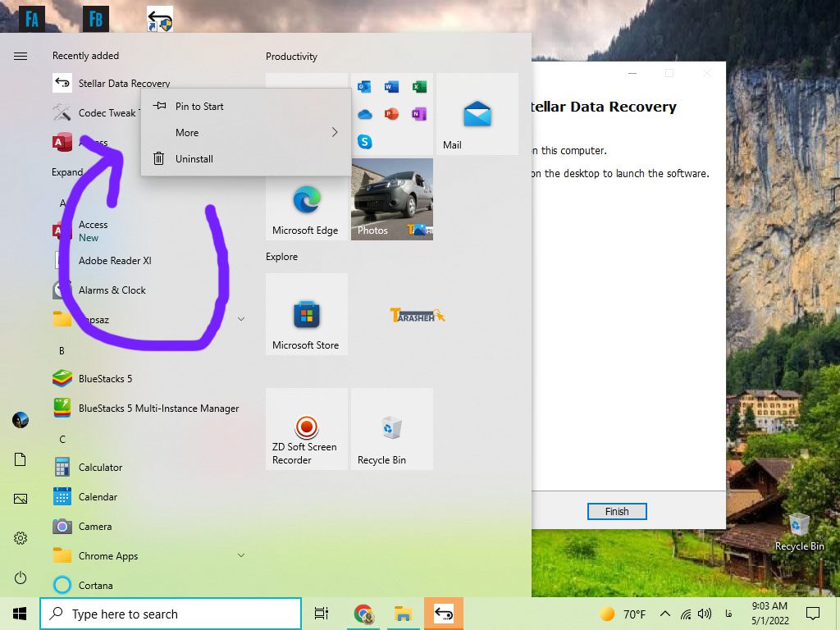Open Cortana from the app list
840x630 pixels.
(x=83, y=585)
